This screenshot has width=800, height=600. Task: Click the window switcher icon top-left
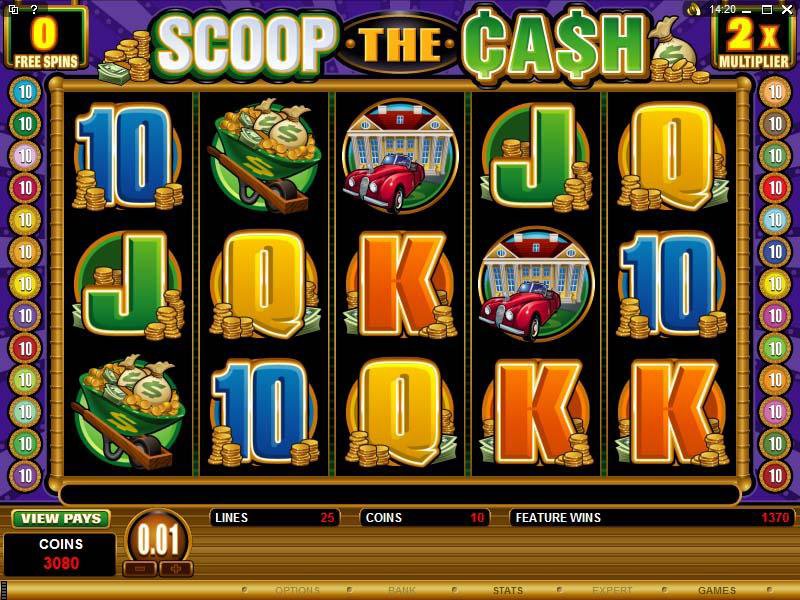[13, 9]
